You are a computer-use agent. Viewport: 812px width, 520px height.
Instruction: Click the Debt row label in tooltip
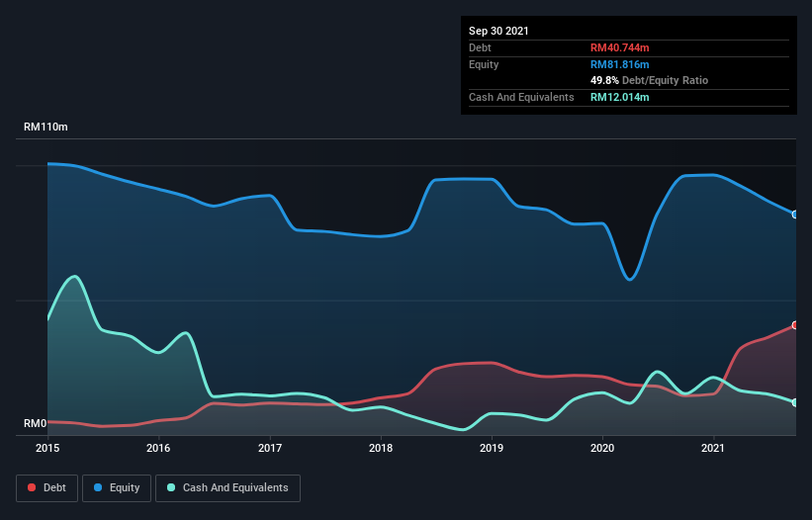[480, 47]
